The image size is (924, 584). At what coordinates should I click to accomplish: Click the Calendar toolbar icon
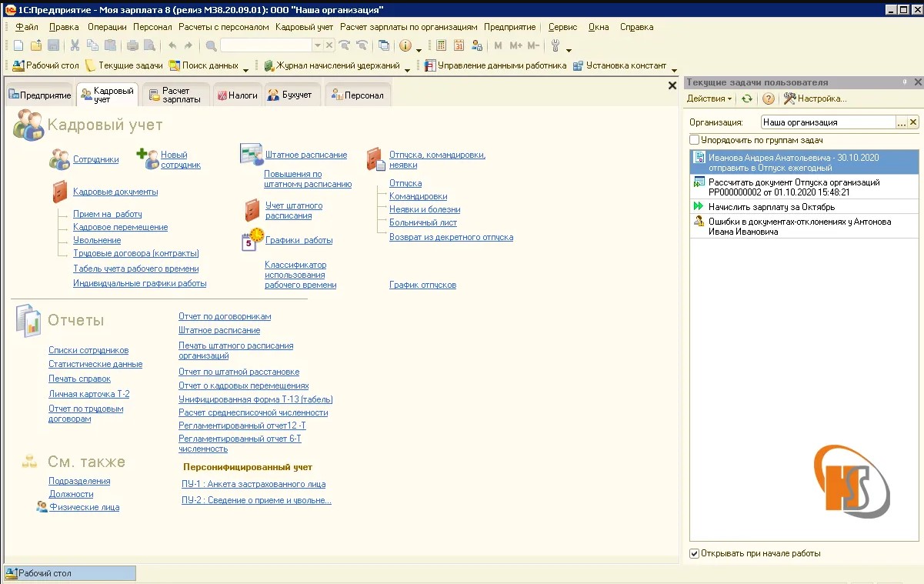(x=459, y=45)
